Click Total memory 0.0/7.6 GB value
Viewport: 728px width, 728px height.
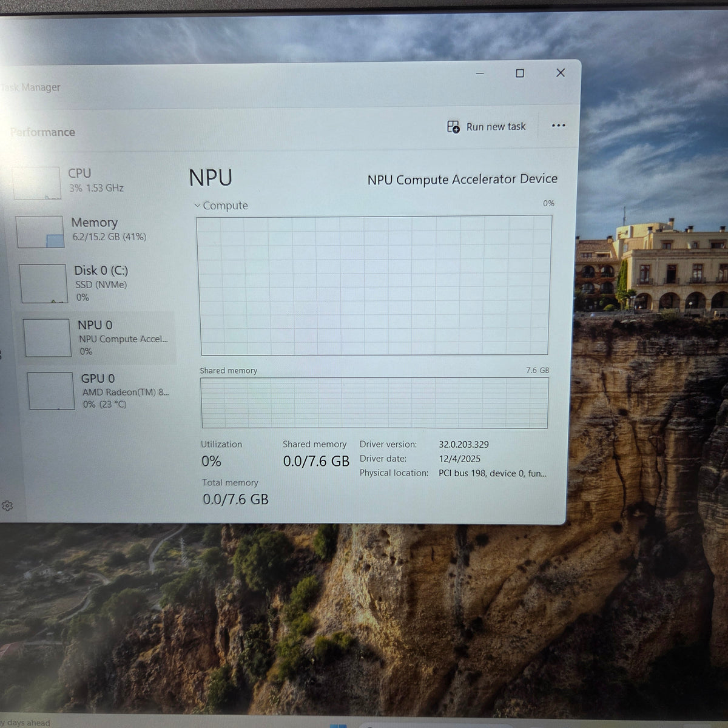[x=235, y=499]
